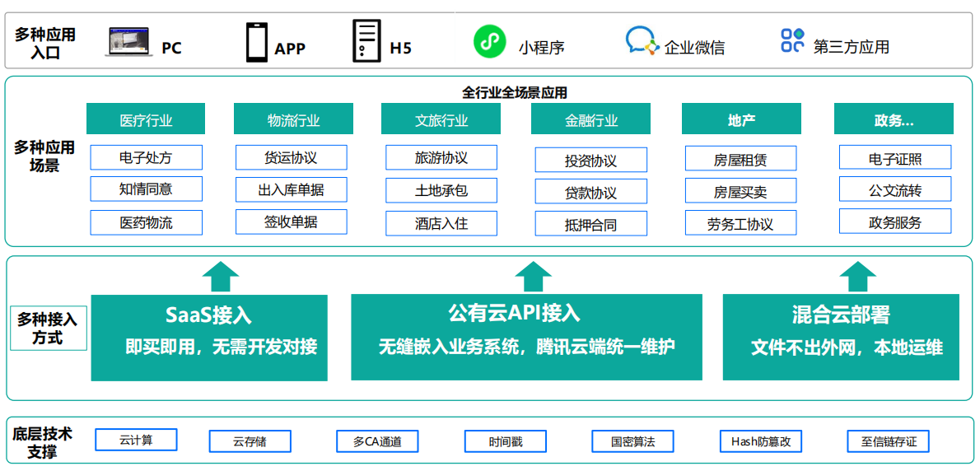980x471 pixels.
Task: Click the 知情同意 box
Action: (147, 189)
